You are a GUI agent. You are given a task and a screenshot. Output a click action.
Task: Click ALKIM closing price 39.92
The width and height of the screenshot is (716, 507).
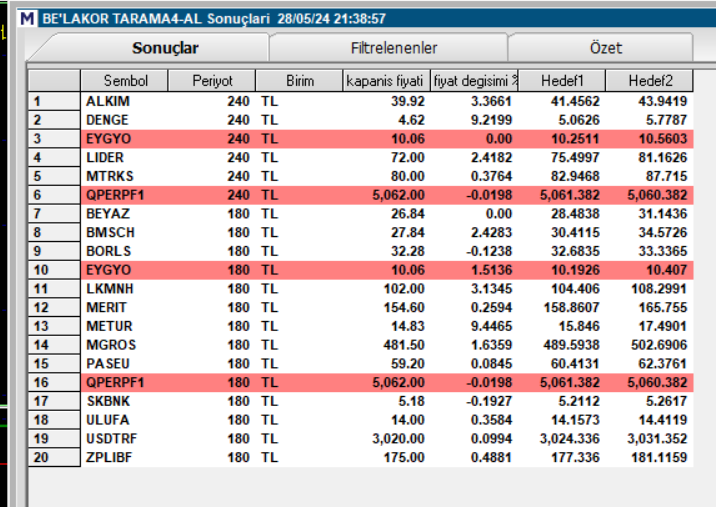tap(408, 101)
